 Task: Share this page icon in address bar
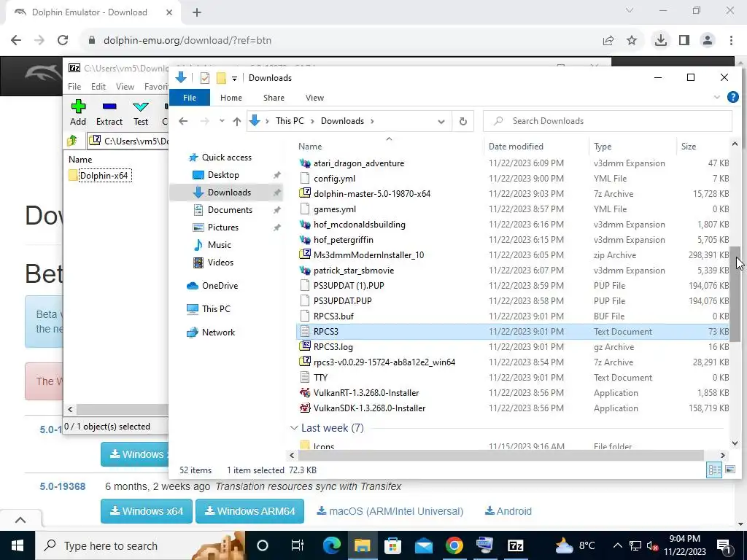pyautogui.click(x=608, y=41)
